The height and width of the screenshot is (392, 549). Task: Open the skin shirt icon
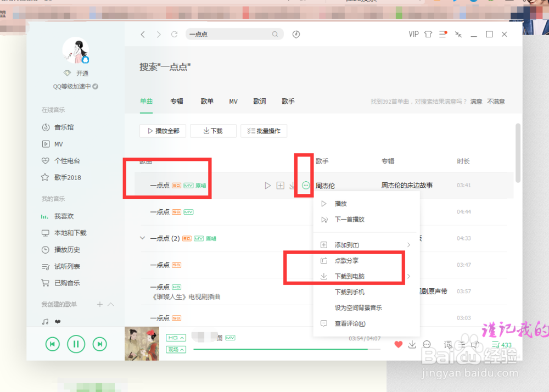(x=428, y=34)
